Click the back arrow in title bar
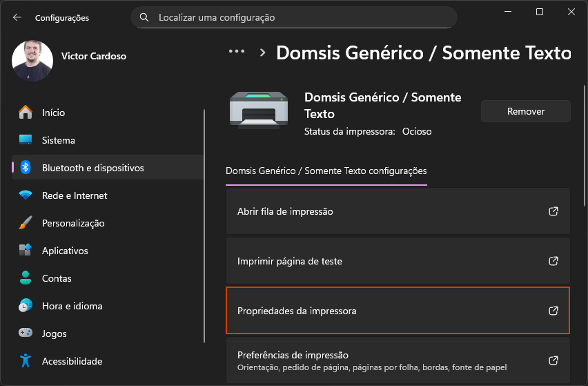Screen dimensions: 588x386 tap(17, 17)
